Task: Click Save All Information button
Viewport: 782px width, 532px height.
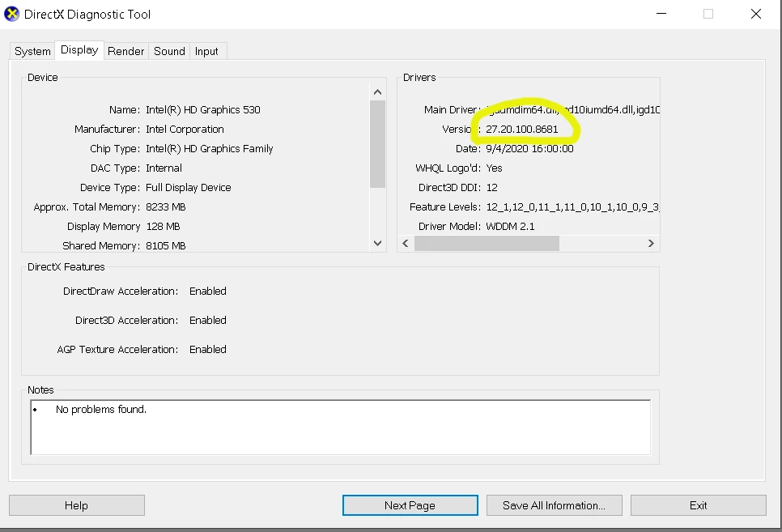Action: [x=554, y=505]
